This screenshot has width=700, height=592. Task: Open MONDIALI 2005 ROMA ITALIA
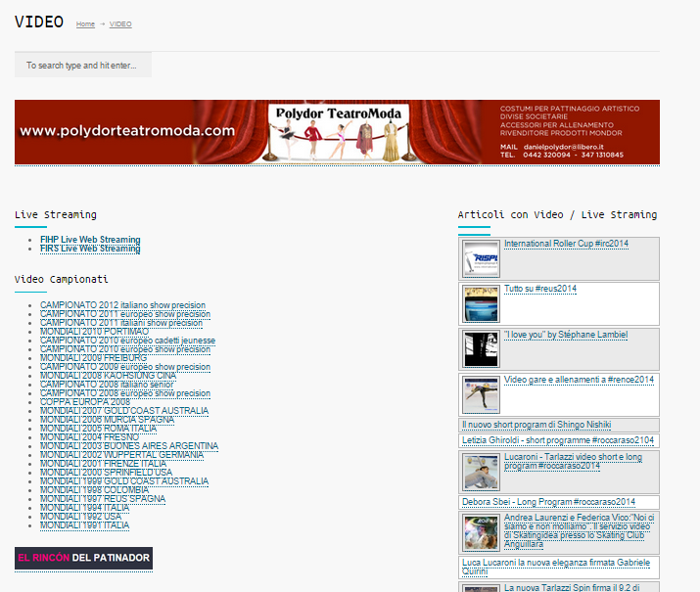(98, 429)
